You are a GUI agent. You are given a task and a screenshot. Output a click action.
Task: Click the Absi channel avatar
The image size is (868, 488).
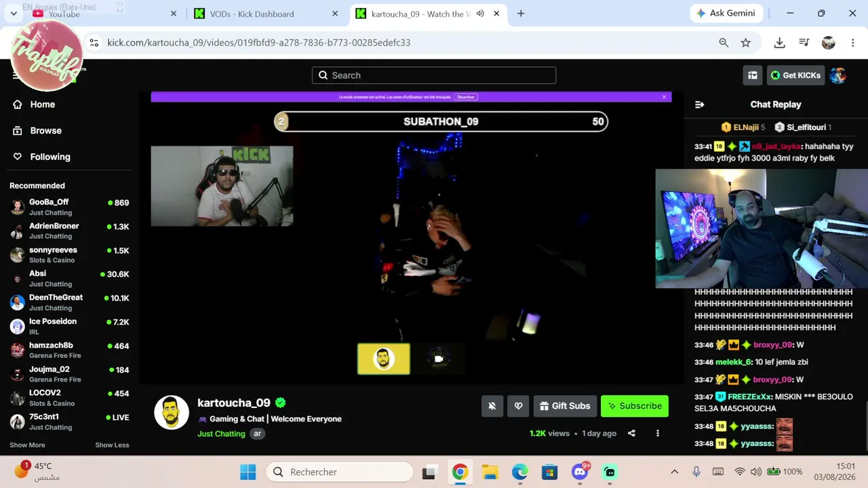click(x=17, y=279)
